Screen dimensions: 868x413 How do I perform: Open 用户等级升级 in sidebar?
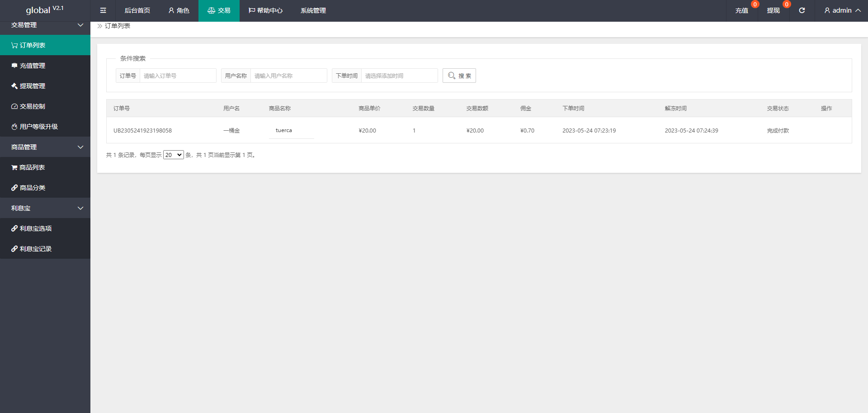point(39,127)
